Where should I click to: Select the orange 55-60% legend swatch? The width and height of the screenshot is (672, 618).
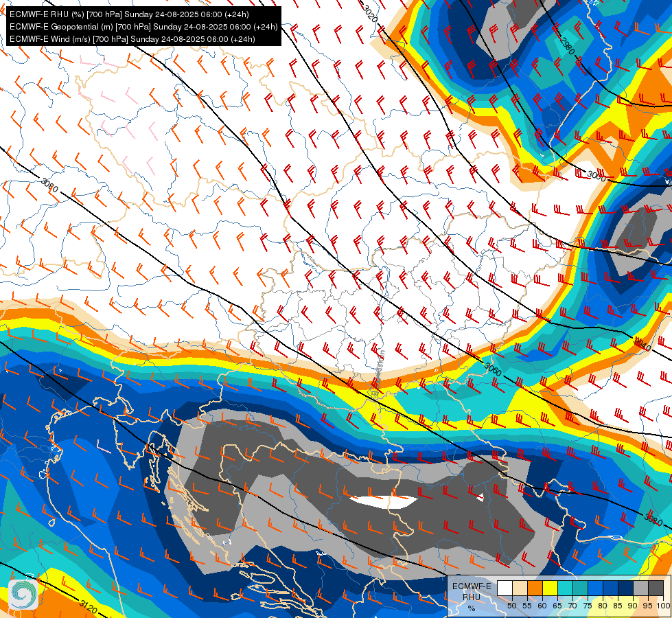[x=535, y=588]
